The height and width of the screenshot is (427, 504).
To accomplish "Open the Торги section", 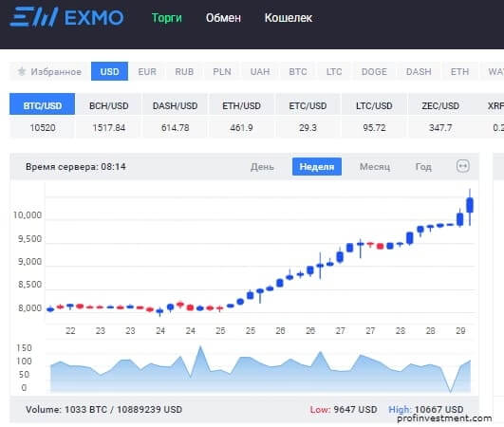I will [167, 18].
